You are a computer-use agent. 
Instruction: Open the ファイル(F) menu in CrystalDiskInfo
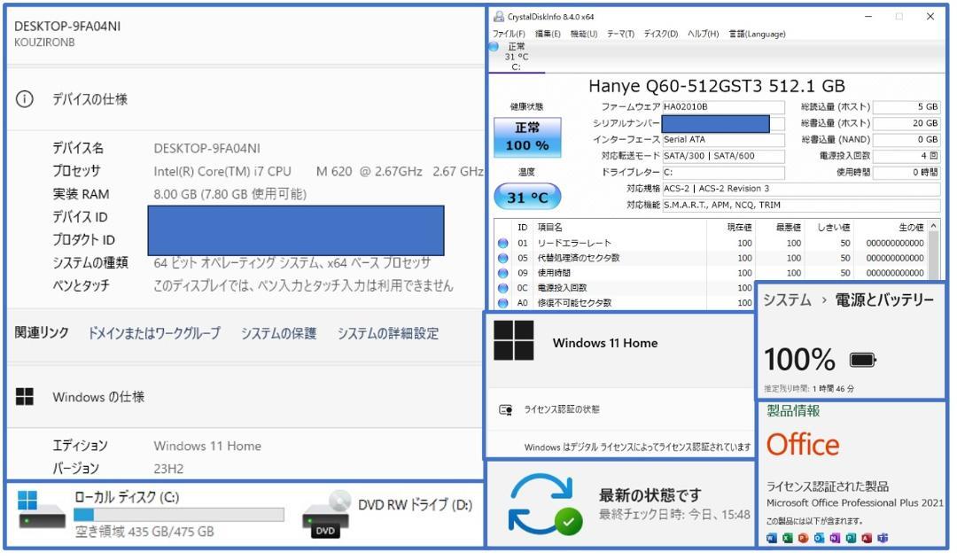coord(509,35)
